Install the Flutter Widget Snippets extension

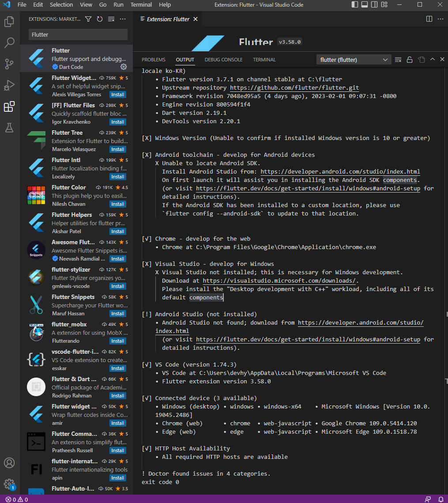[x=117, y=94]
